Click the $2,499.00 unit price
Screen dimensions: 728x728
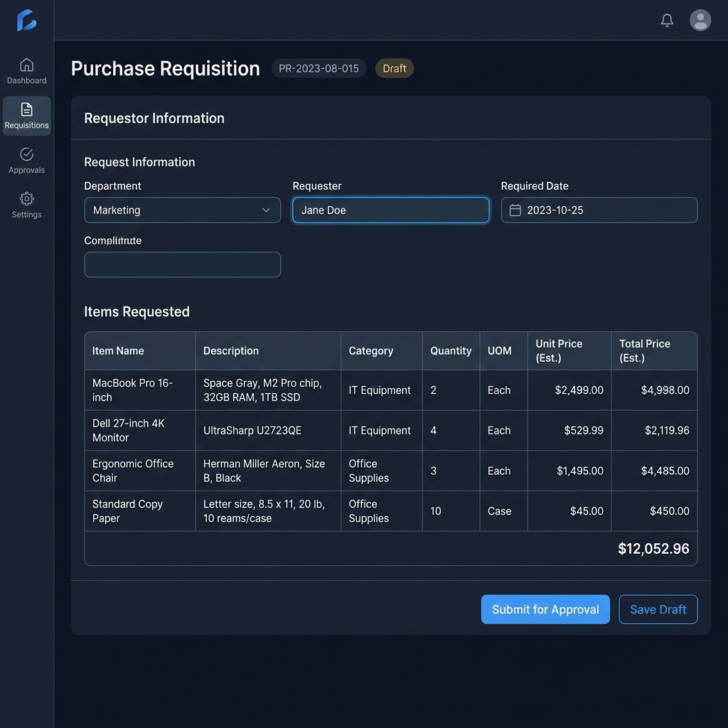pos(579,390)
